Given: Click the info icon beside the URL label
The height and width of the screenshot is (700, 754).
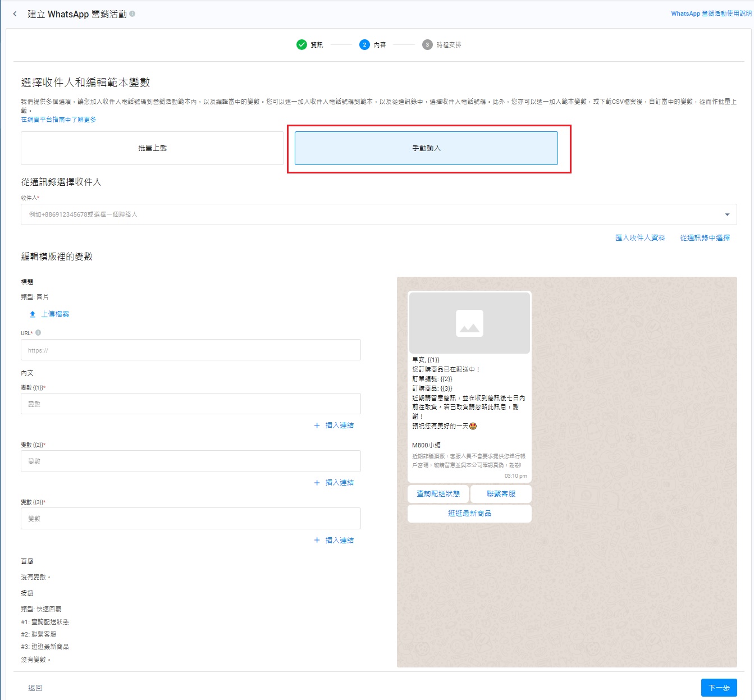Looking at the screenshot, I should point(38,333).
